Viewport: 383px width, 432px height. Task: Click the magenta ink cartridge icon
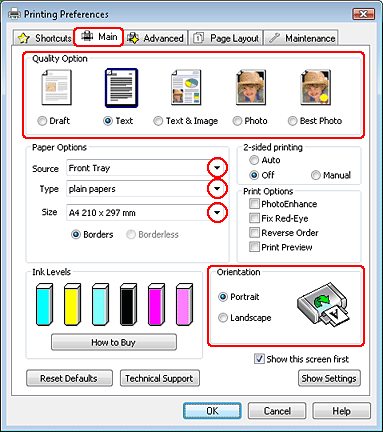tap(156, 304)
